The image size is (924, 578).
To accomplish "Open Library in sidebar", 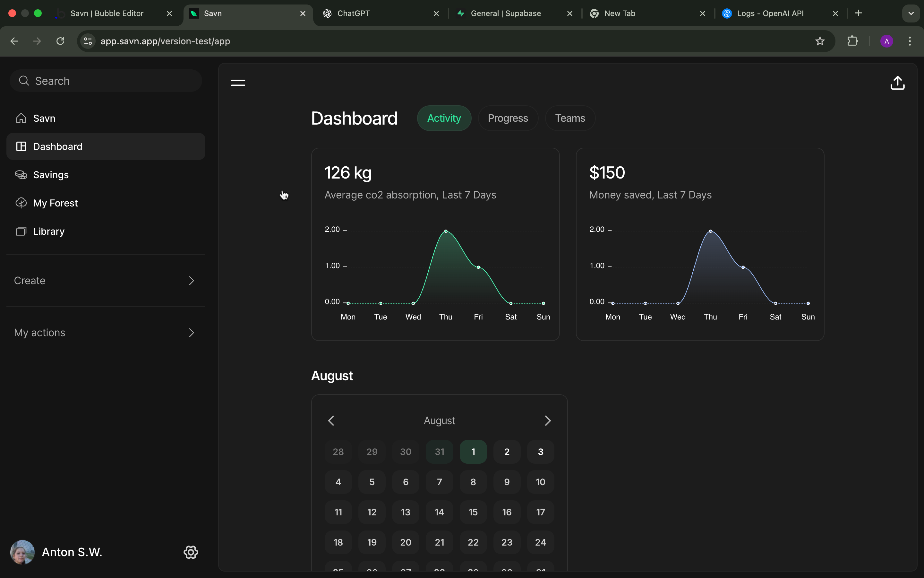I will pos(106,231).
